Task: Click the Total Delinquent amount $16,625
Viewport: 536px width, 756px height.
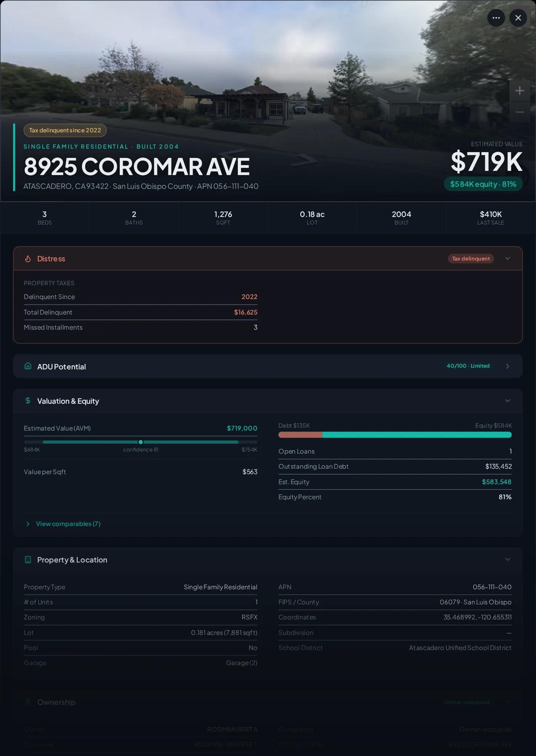Action: click(246, 312)
